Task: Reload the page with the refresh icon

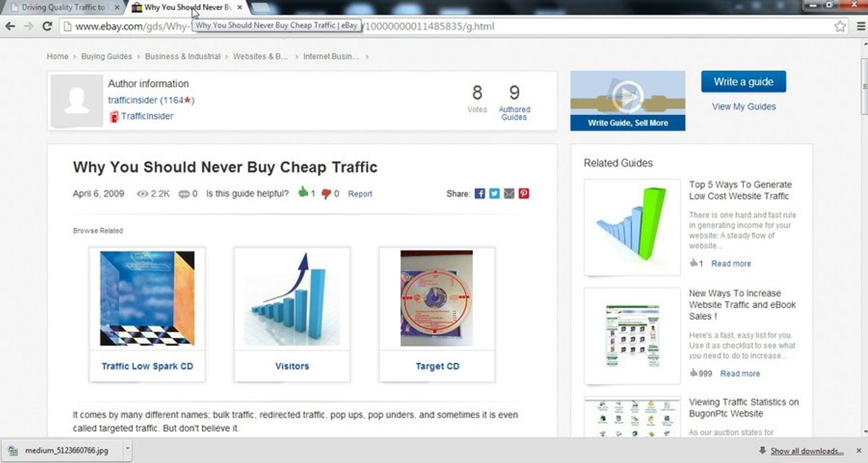Action: click(47, 26)
